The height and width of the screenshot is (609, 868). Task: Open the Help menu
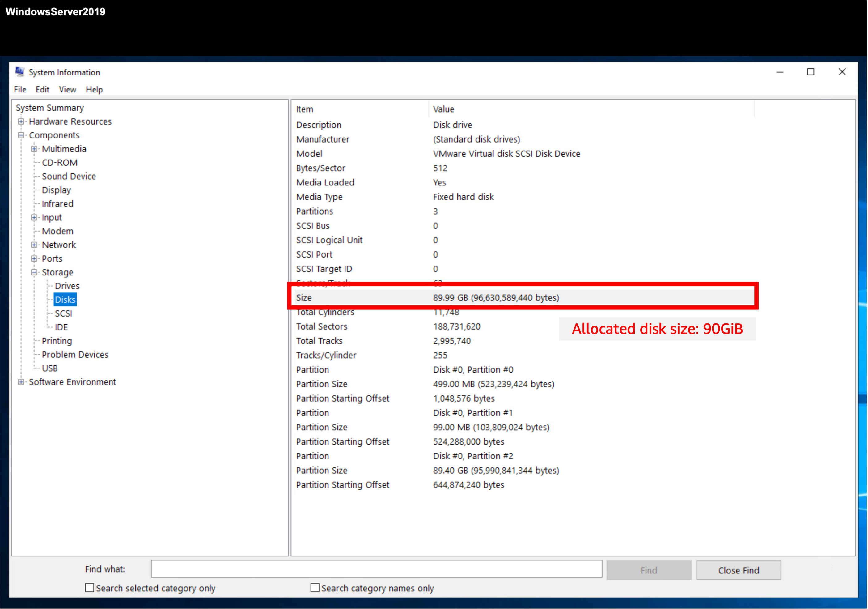tap(94, 90)
